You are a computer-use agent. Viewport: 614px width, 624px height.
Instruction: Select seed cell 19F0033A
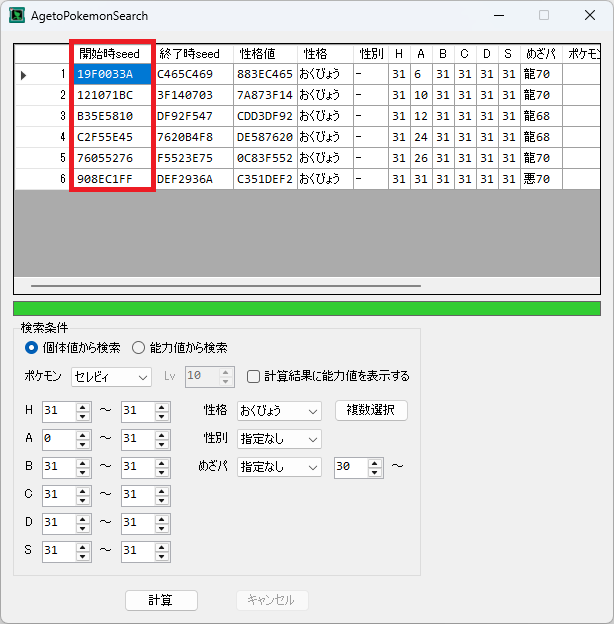pyautogui.click(x=113, y=74)
